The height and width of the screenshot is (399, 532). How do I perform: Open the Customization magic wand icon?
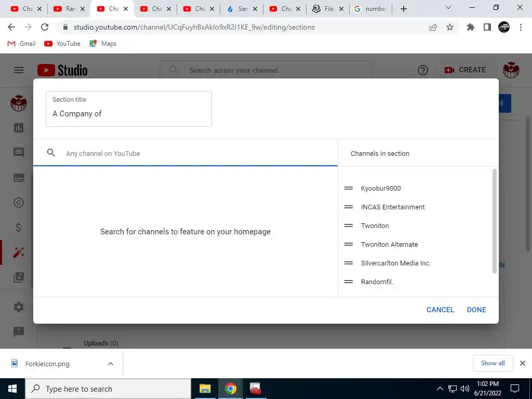point(19,252)
